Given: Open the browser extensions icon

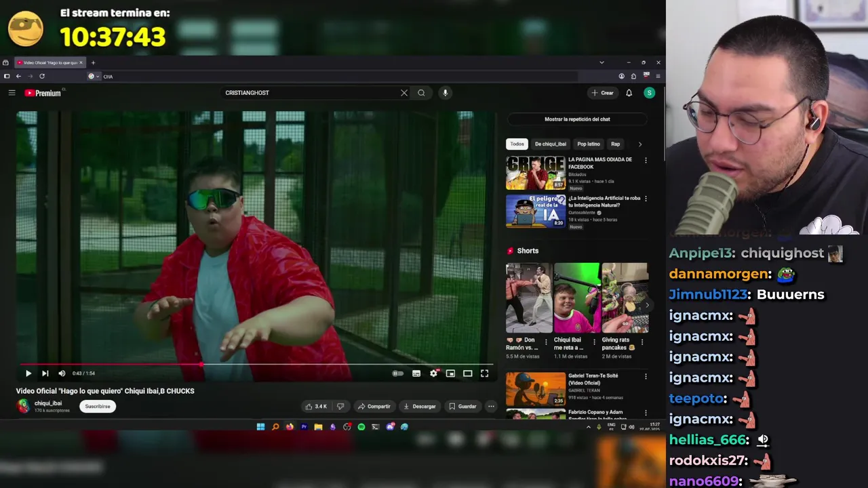Looking at the screenshot, I should click(x=633, y=77).
